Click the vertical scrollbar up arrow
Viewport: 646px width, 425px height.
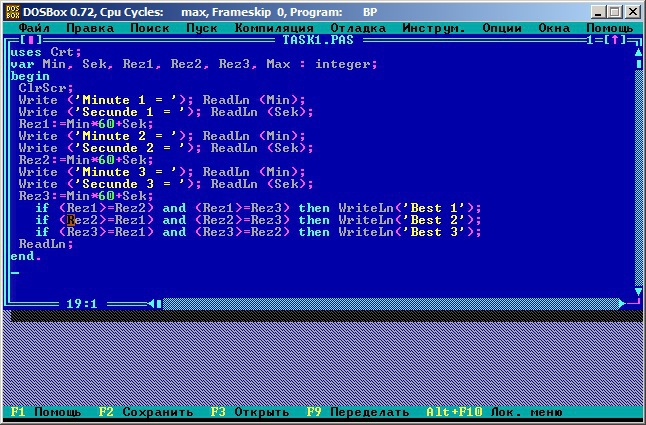(x=637, y=52)
